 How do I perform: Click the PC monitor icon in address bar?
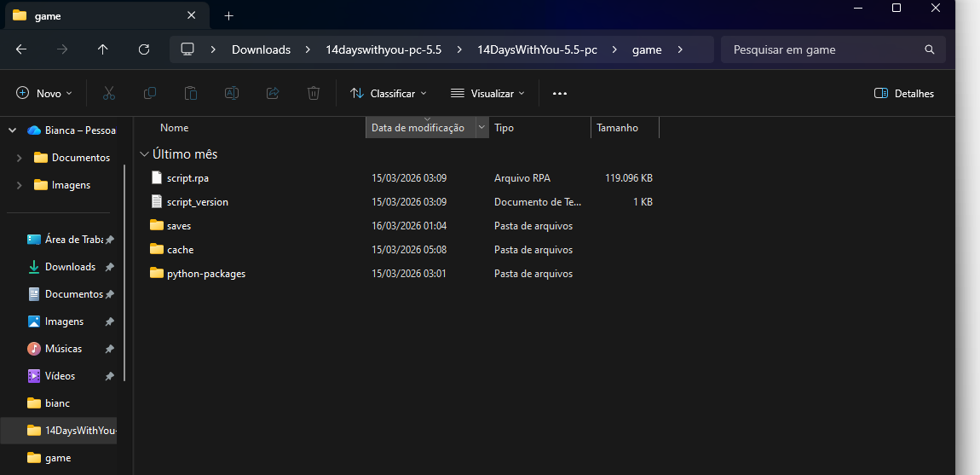(187, 49)
